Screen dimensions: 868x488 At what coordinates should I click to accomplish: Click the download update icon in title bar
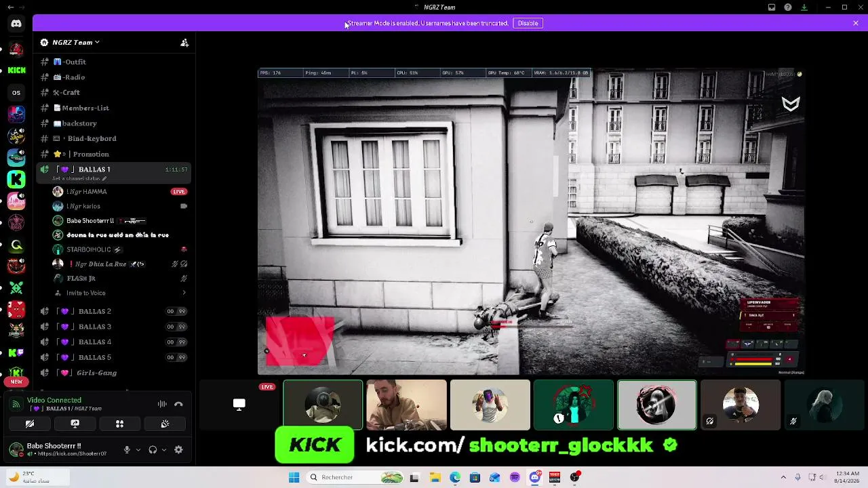(804, 7)
